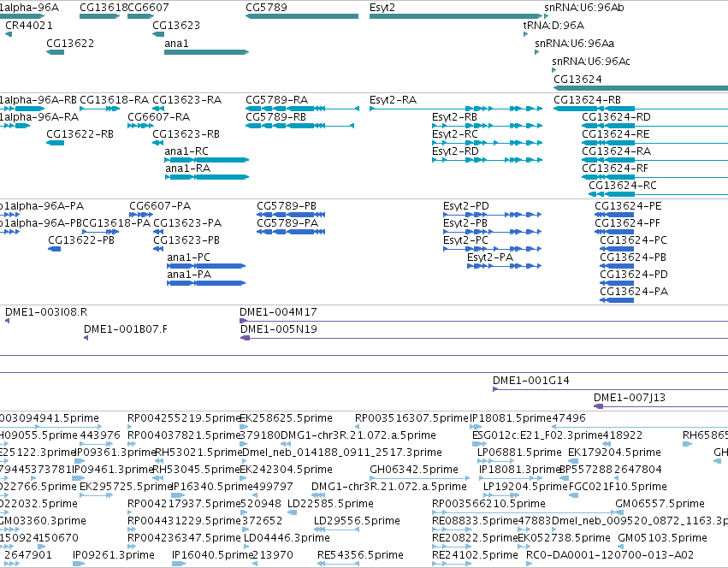Open transcript CG13618-RA
Screen dimensions: 728x568
point(100,109)
